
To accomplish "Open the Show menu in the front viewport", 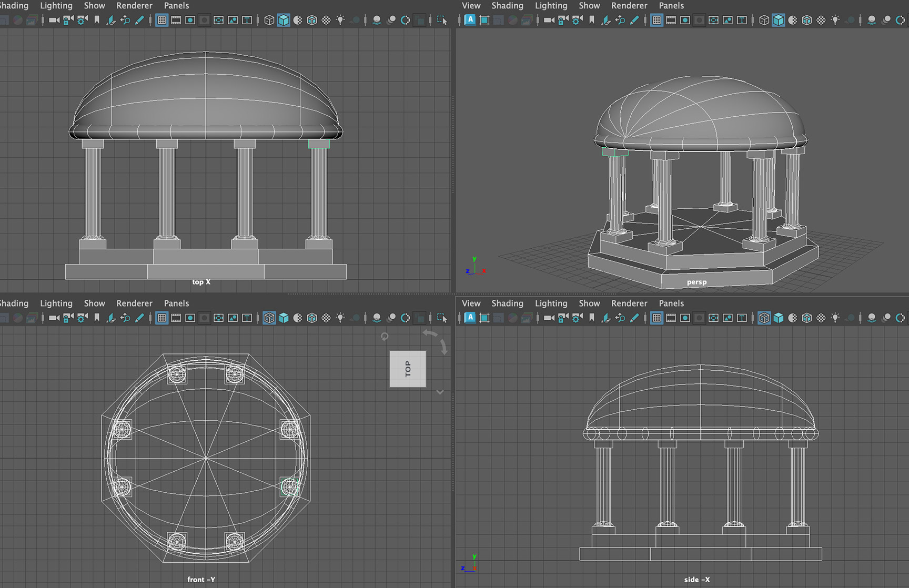I will pos(94,303).
